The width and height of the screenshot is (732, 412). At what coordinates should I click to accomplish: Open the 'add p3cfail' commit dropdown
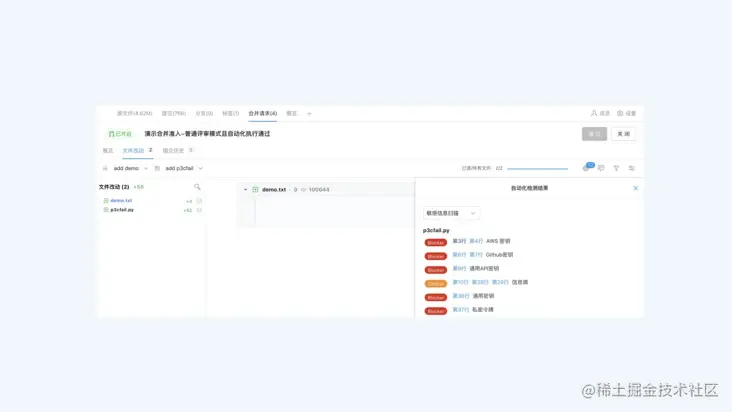coord(183,168)
